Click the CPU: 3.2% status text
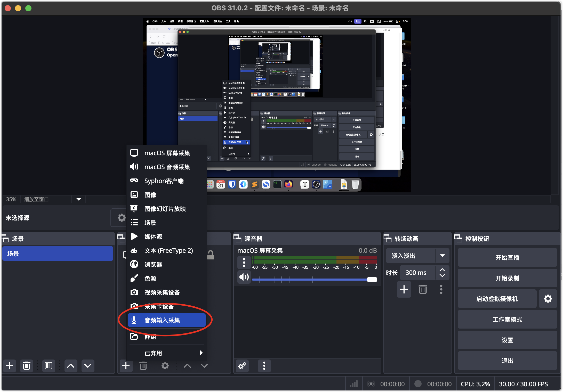This screenshot has height=392, width=563. click(475, 384)
